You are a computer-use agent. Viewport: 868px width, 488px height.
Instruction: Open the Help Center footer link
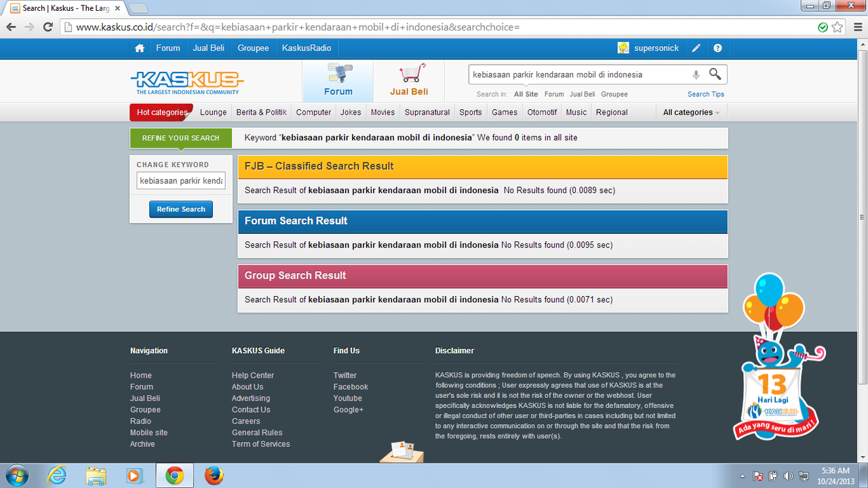pos(253,375)
